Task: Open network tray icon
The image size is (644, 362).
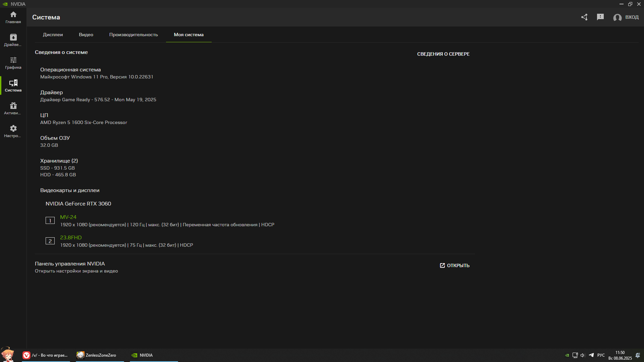Action: tap(575, 355)
